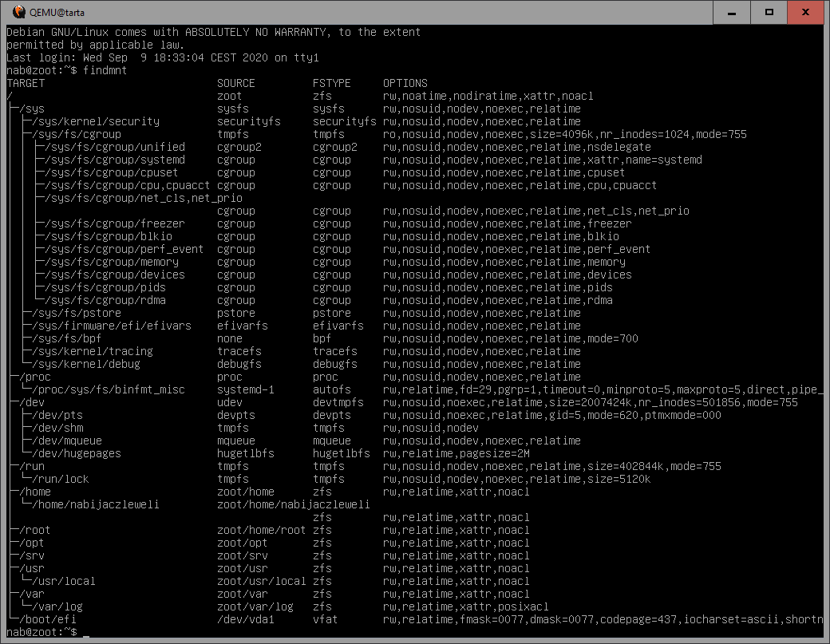830x644 pixels.
Task: Click the OPTIONS column header
Action: coord(405,83)
